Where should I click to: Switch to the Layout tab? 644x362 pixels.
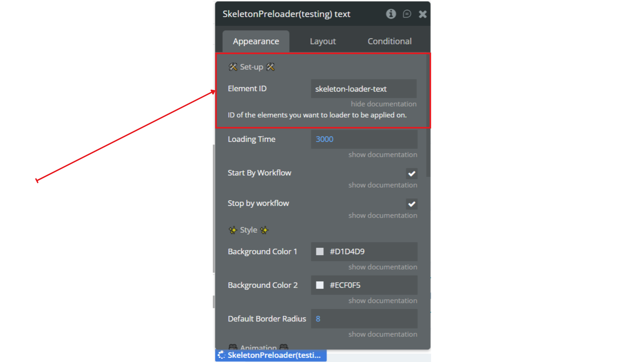[x=323, y=41]
